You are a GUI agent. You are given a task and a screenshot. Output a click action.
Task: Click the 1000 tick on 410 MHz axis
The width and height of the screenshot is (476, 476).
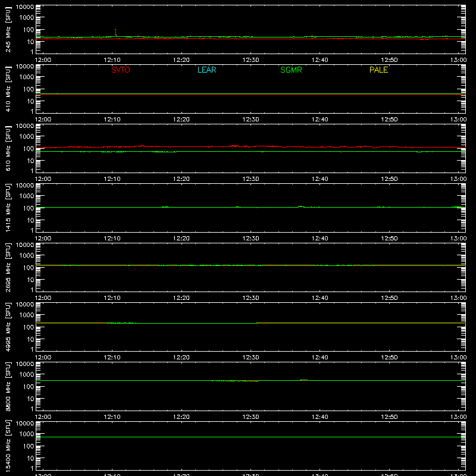click(27, 77)
